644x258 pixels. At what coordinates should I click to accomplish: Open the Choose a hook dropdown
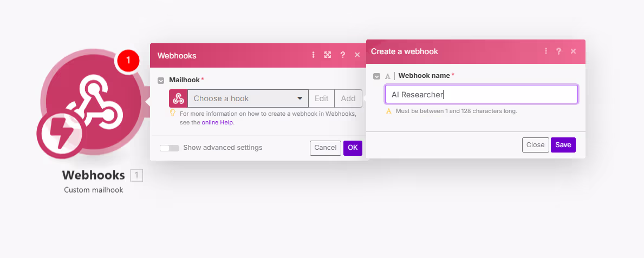click(248, 98)
